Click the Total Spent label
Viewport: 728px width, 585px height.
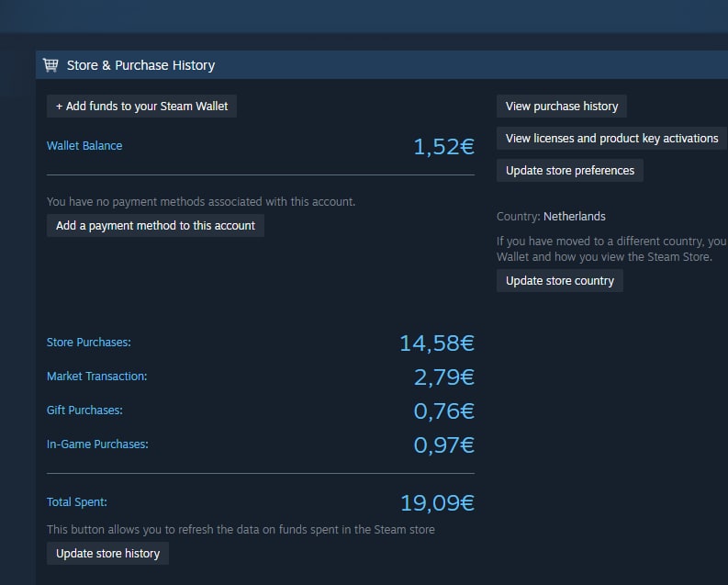(76, 502)
